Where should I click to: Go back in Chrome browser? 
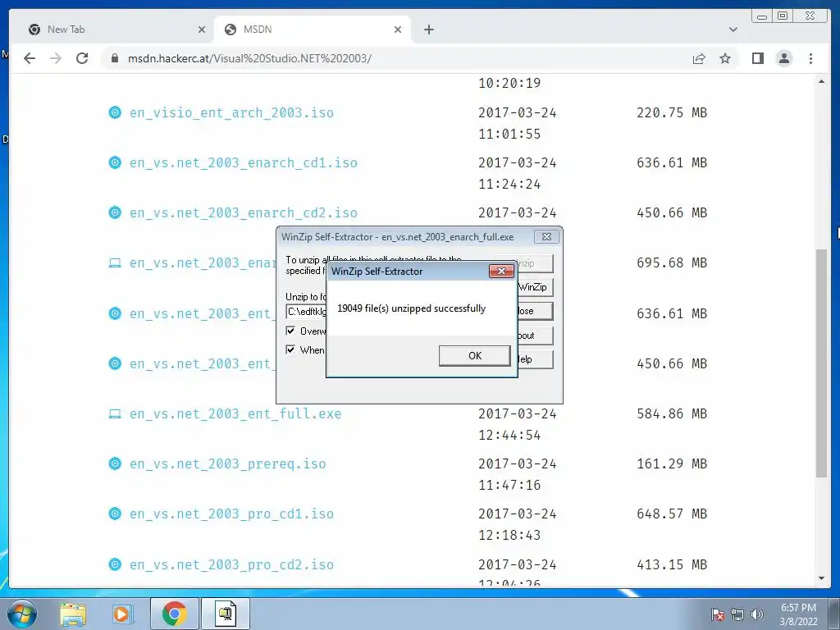pos(30,58)
